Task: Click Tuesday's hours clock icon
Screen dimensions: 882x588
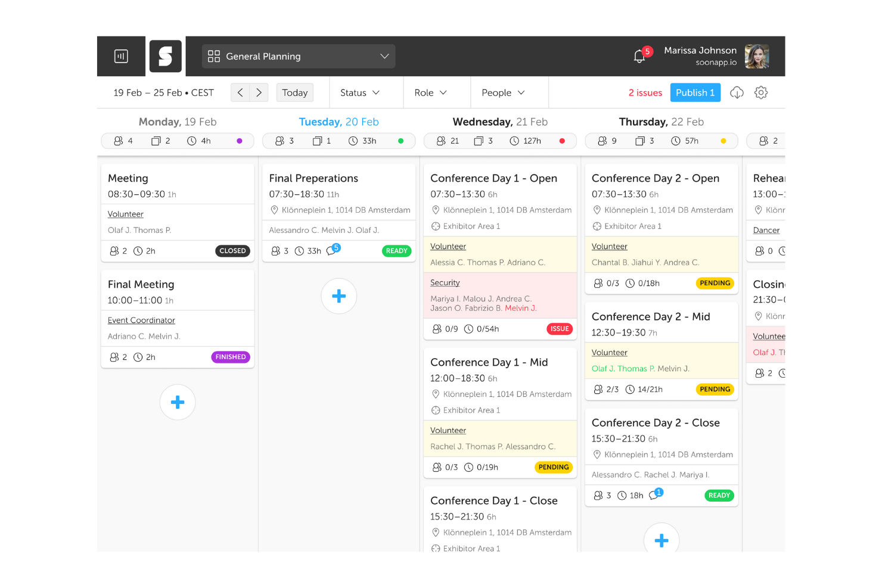Action: [x=353, y=141]
